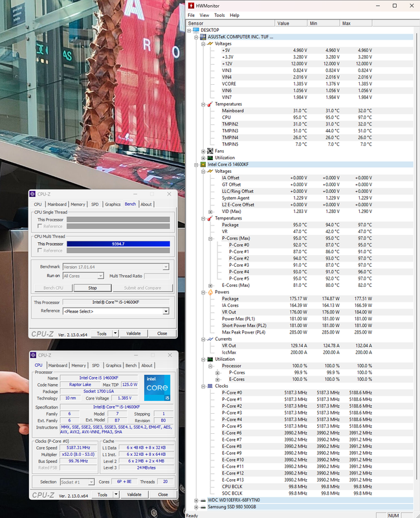Click Close button in the CPU window
420x518 pixels.
tap(163, 495)
